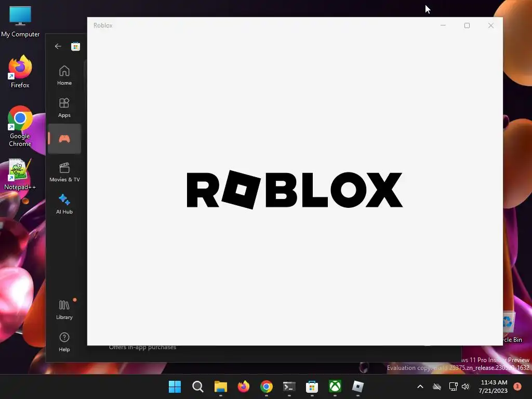Open Help in Store sidebar

click(x=64, y=342)
